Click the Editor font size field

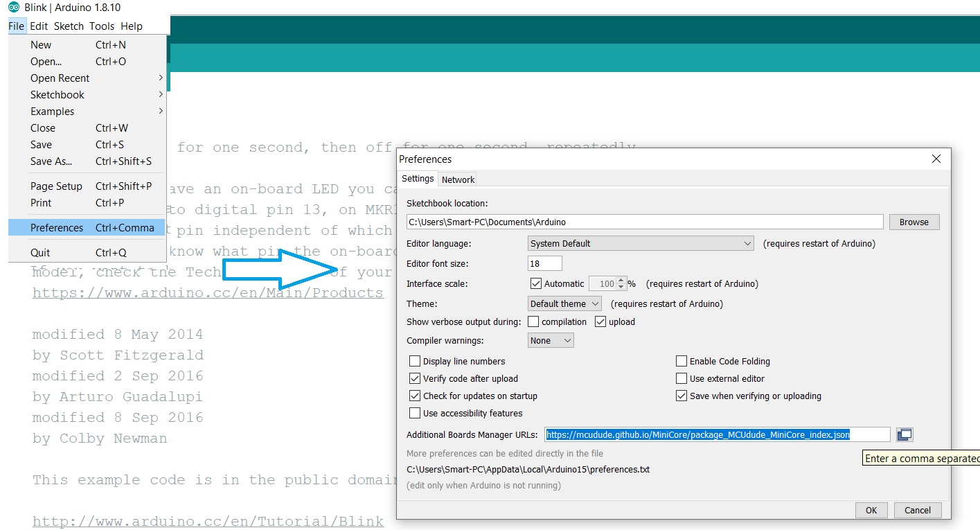click(x=544, y=264)
